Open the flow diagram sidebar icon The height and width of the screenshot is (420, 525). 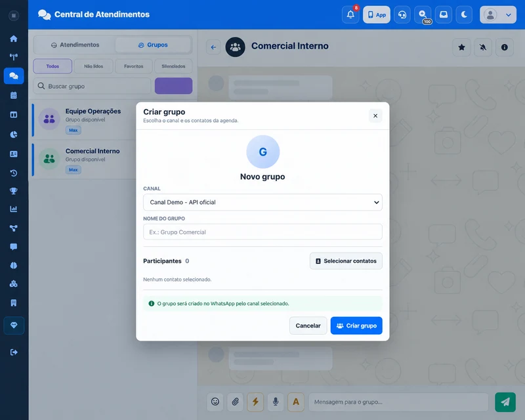(14, 228)
